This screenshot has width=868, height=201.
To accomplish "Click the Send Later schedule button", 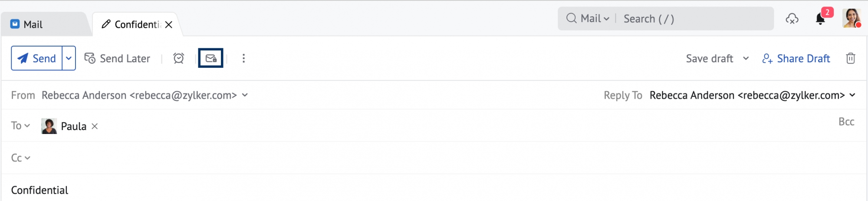I will tap(117, 58).
